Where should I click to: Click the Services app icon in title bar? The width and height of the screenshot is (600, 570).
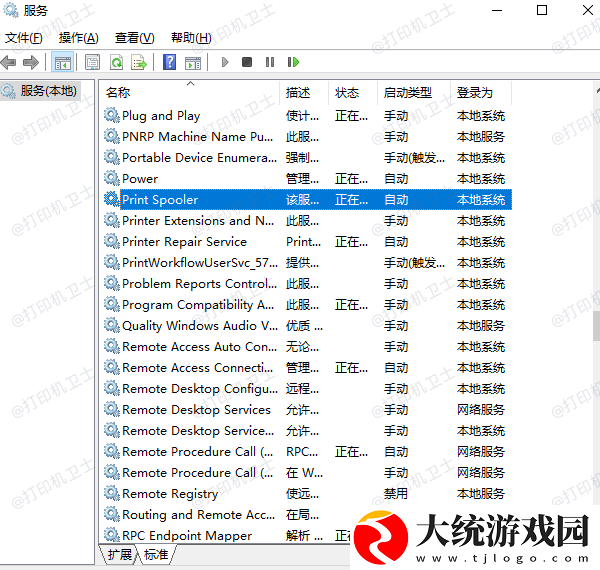pyautogui.click(x=11, y=10)
